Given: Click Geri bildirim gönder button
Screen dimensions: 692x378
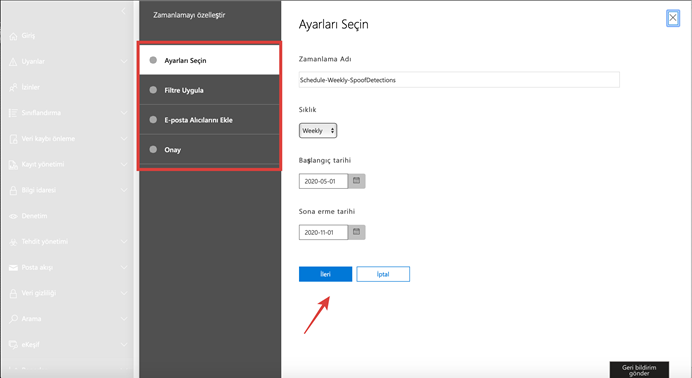Looking at the screenshot, I should [639, 370].
